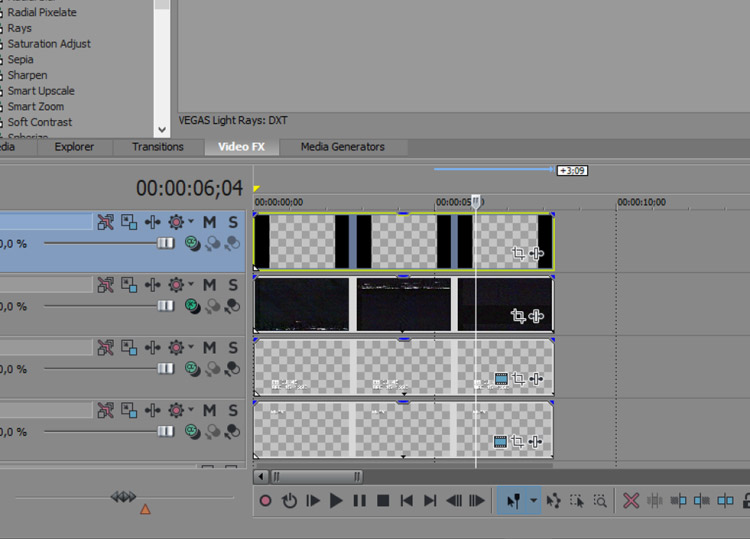Go to end of project
The width and height of the screenshot is (750, 539).
(430, 501)
